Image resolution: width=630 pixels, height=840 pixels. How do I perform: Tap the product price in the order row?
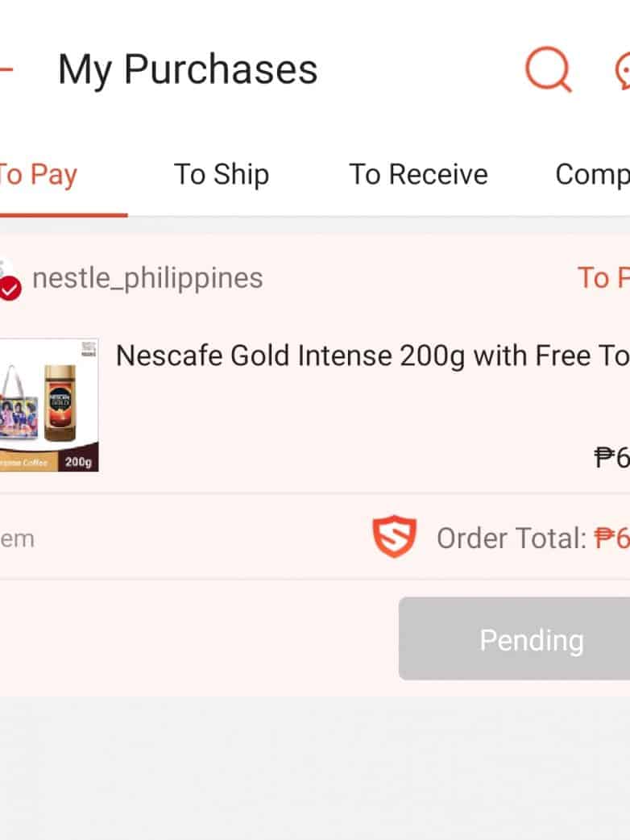612,457
